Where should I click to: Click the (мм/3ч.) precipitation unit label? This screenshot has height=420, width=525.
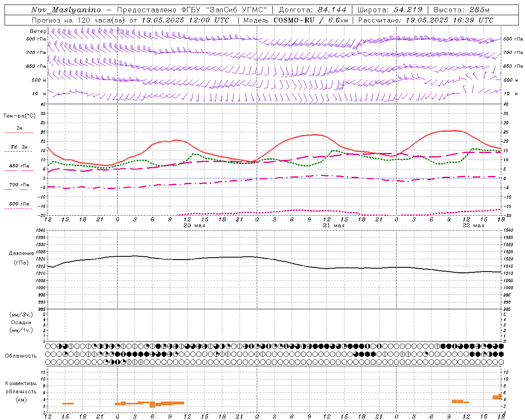point(21,315)
